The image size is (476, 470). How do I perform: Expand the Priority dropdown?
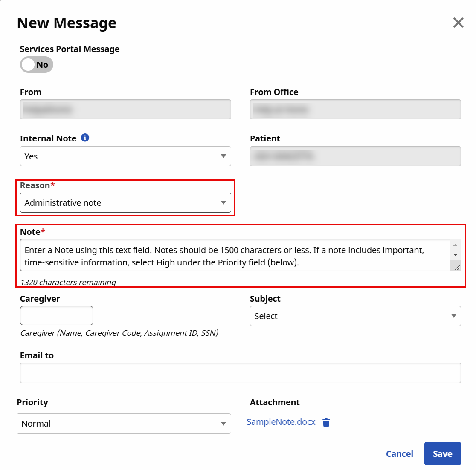click(x=124, y=424)
